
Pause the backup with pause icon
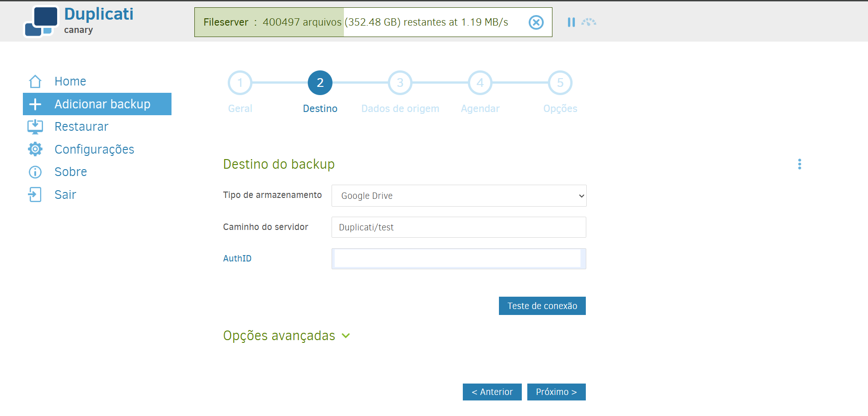[571, 22]
